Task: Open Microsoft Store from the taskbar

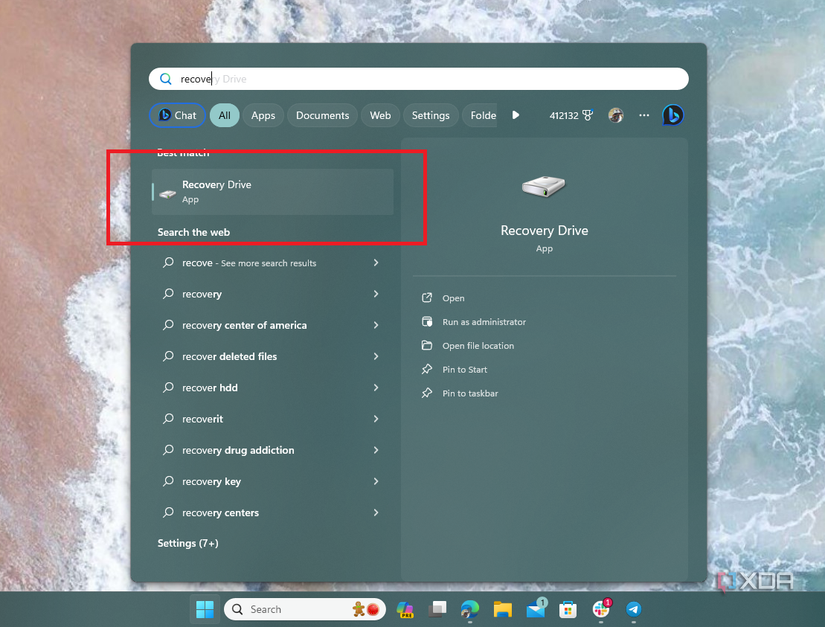Action: coord(568,609)
